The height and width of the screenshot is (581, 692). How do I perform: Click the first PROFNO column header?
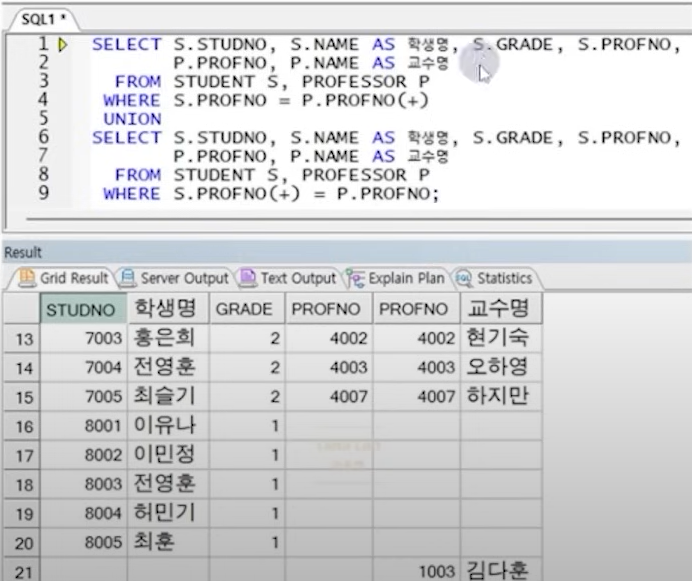329,309
